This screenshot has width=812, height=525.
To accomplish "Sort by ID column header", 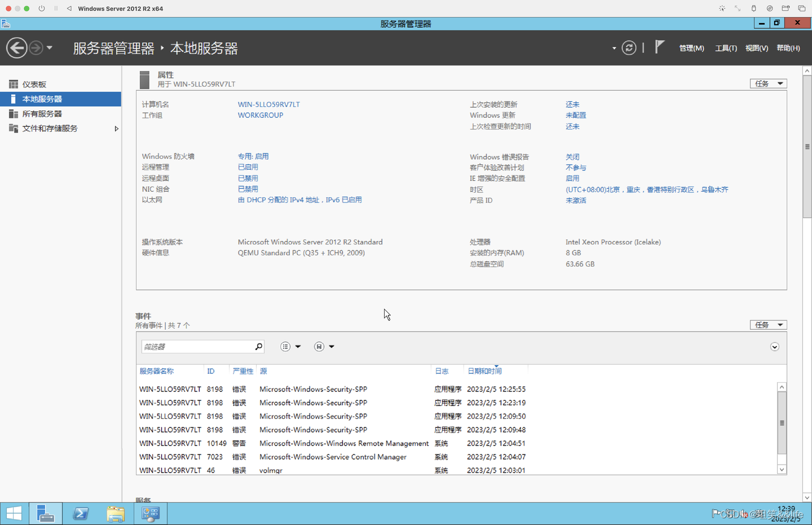I will tap(211, 371).
